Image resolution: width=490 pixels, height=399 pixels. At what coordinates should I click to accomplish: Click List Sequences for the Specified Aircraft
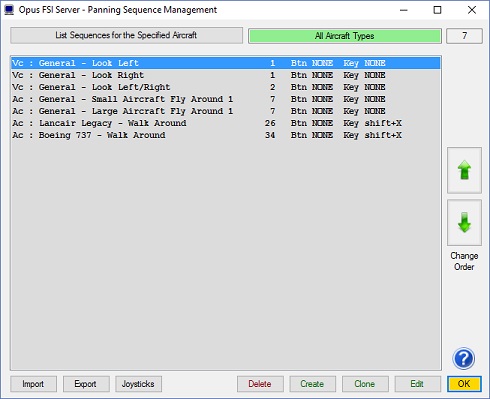coord(126,35)
